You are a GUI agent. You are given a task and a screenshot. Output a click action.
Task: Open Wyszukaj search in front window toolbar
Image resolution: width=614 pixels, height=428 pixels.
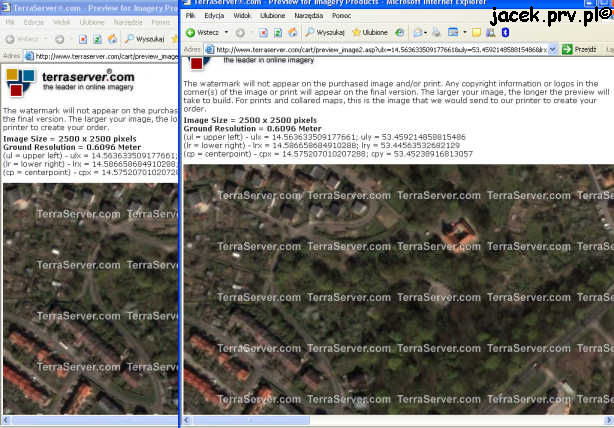coord(325,33)
